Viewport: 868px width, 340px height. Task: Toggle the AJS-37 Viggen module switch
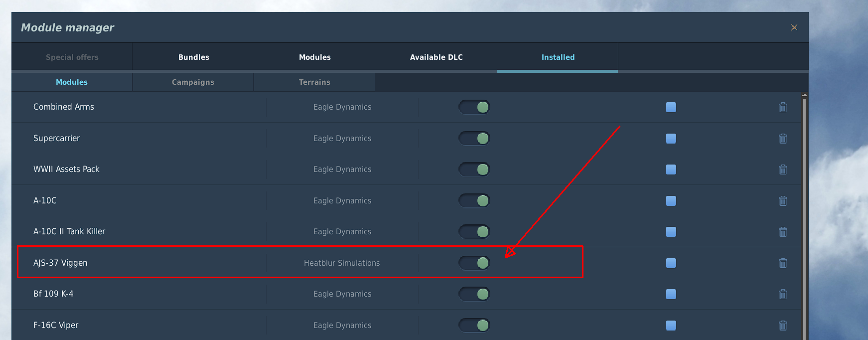pos(474,263)
